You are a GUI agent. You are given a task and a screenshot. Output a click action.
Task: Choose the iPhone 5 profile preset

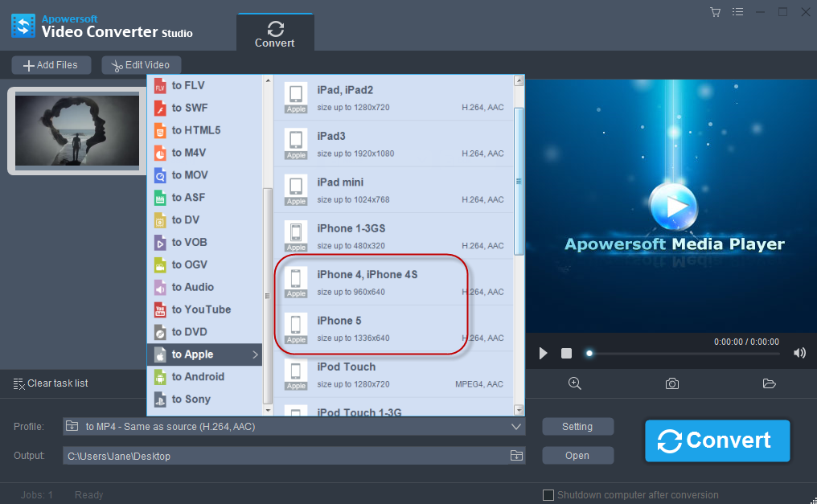370,328
